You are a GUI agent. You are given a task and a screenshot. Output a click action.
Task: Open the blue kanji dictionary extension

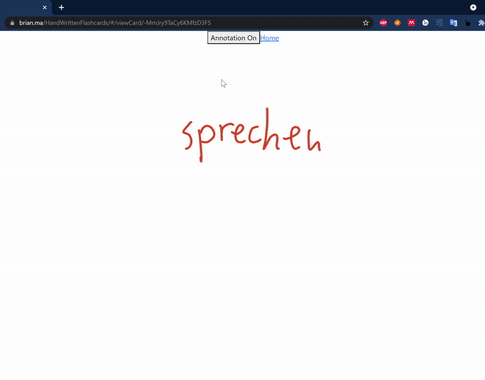pyautogui.click(x=440, y=23)
